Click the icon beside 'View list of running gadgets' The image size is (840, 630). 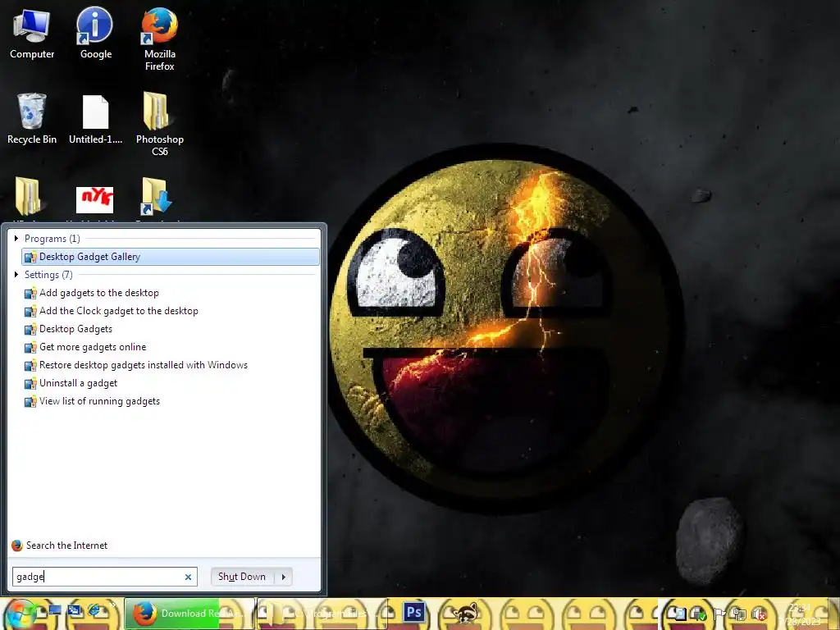30,401
